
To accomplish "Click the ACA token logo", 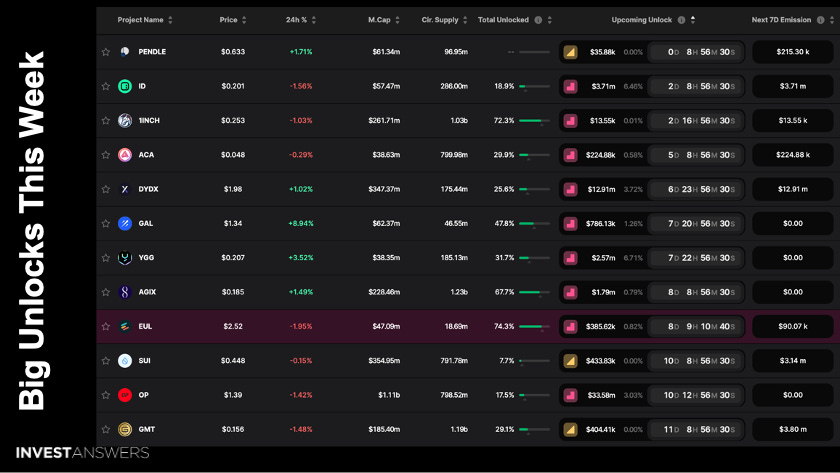I will [125, 155].
